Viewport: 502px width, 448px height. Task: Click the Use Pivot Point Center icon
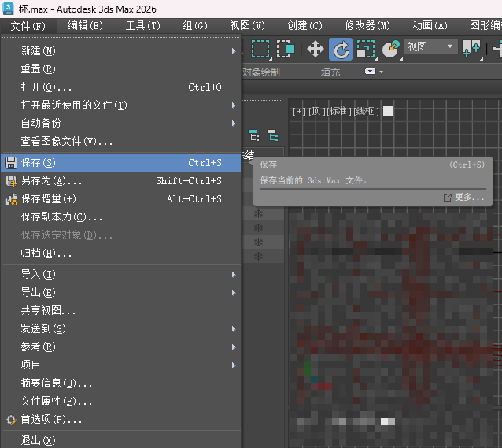click(471, 49)
